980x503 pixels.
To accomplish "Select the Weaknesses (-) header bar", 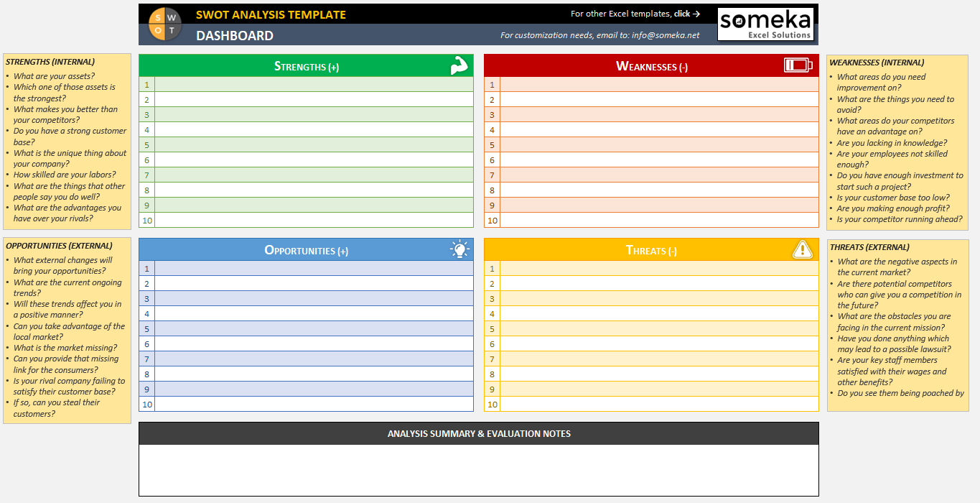I will (x=650, y=65).
